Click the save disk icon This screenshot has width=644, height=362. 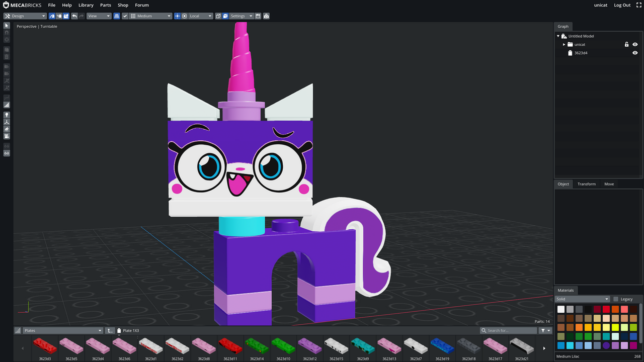(x=258, y=16)
